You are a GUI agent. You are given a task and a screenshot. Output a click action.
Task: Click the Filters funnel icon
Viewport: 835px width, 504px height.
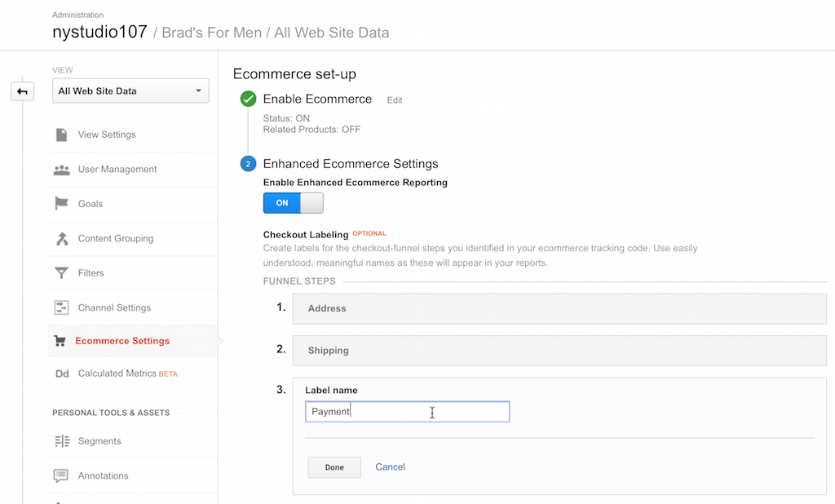[61, 273]
